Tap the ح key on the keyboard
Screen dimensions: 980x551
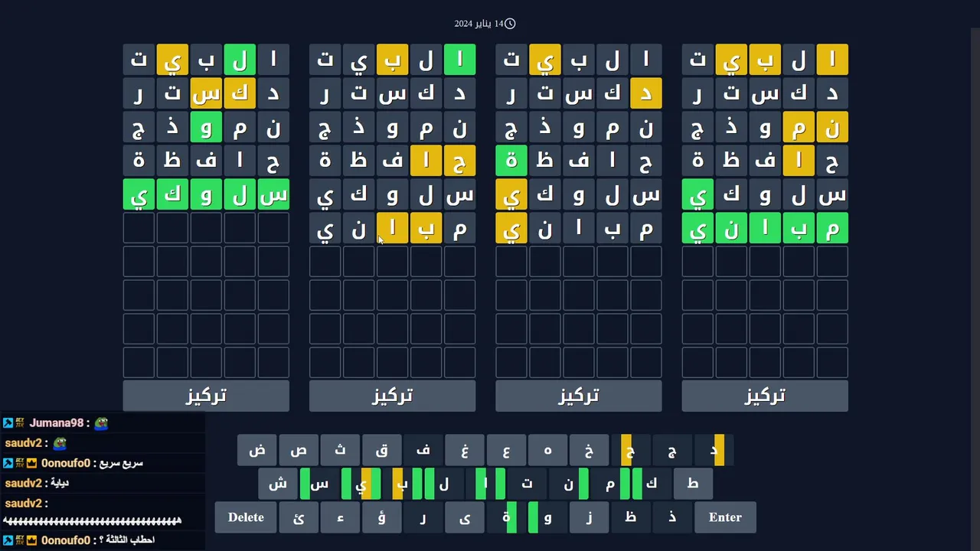pyautogui.click(x=630, y=450)
